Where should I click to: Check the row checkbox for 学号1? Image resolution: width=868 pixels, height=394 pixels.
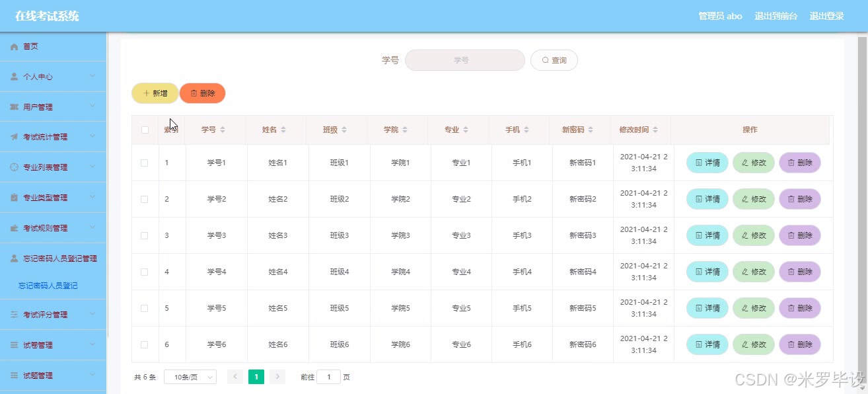pos(145,163)
